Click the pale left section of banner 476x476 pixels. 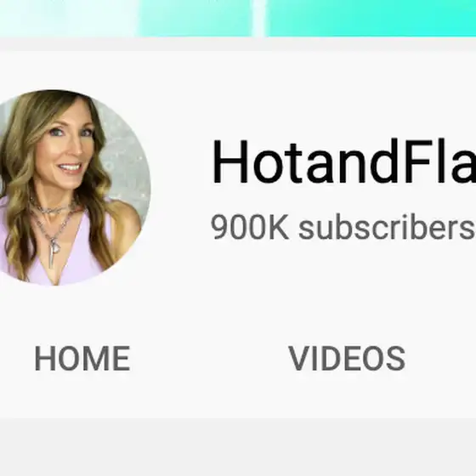click(x=68, y=18)
